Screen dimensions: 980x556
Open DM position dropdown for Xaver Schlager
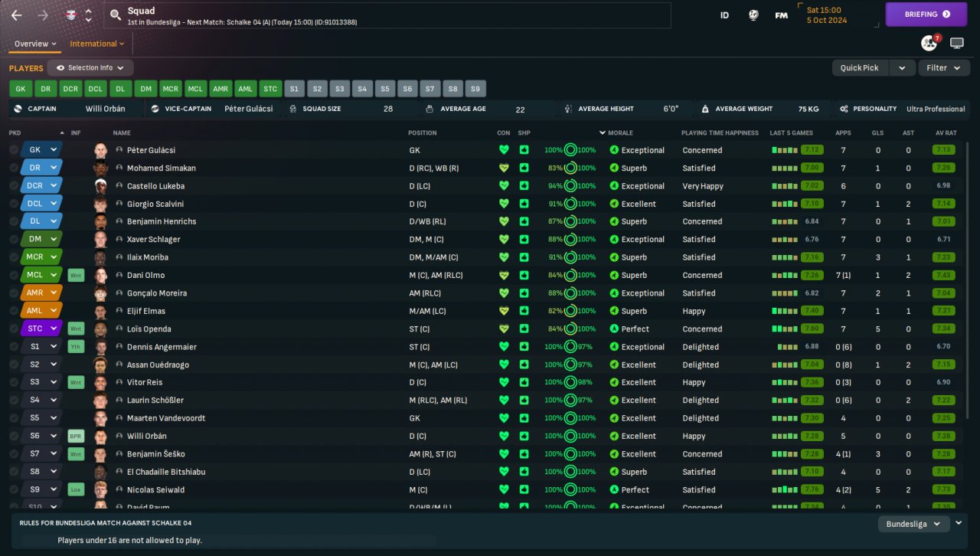(41, 240)
